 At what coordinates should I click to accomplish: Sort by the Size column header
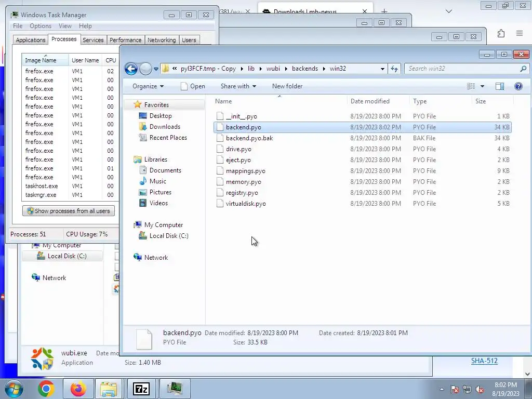coord(493,101)
